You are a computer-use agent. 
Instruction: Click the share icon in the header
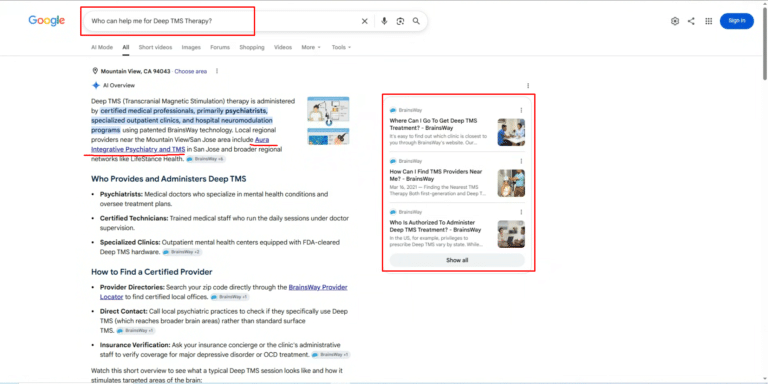(x=691, y=21)
